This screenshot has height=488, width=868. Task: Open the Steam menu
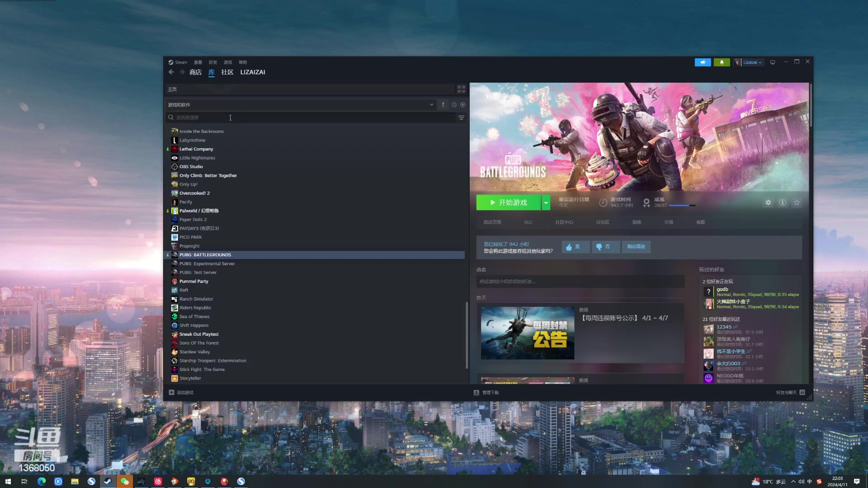[178, 62]
